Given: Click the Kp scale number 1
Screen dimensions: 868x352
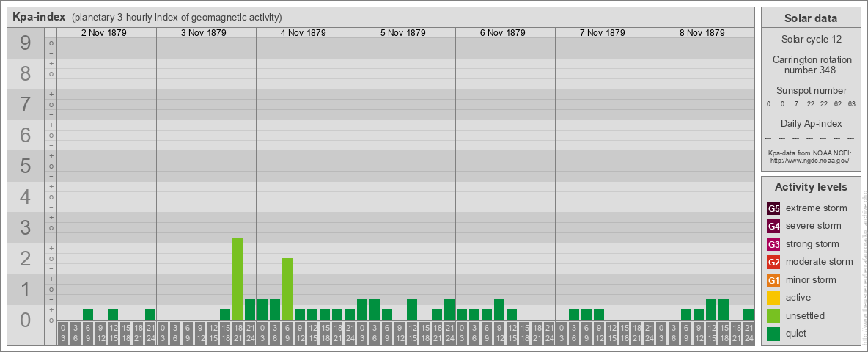Looking at the screenshot, I should coord(25,289).
